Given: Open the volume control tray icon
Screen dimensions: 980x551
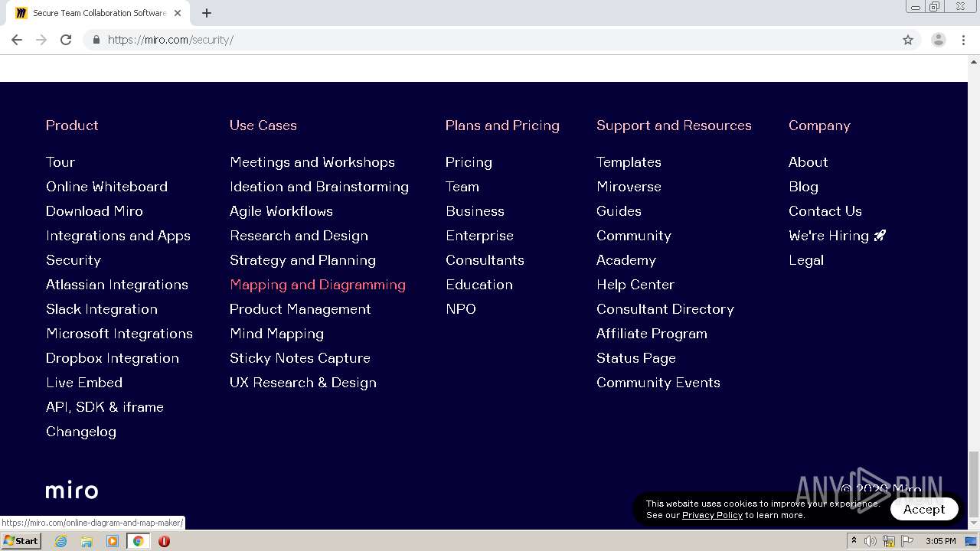Looking at the screenshot, I should tap(871, 541).
